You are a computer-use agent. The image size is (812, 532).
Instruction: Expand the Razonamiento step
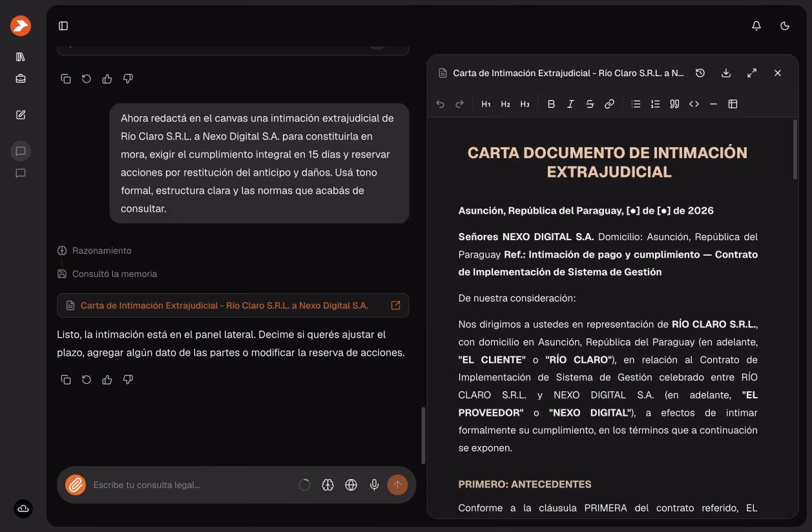(94, 251)
